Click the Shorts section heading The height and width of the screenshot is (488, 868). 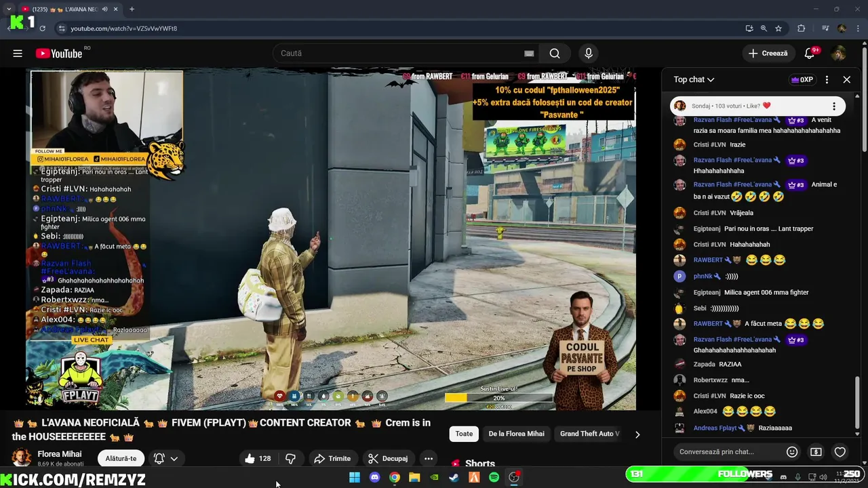click(x=480, y=464)
